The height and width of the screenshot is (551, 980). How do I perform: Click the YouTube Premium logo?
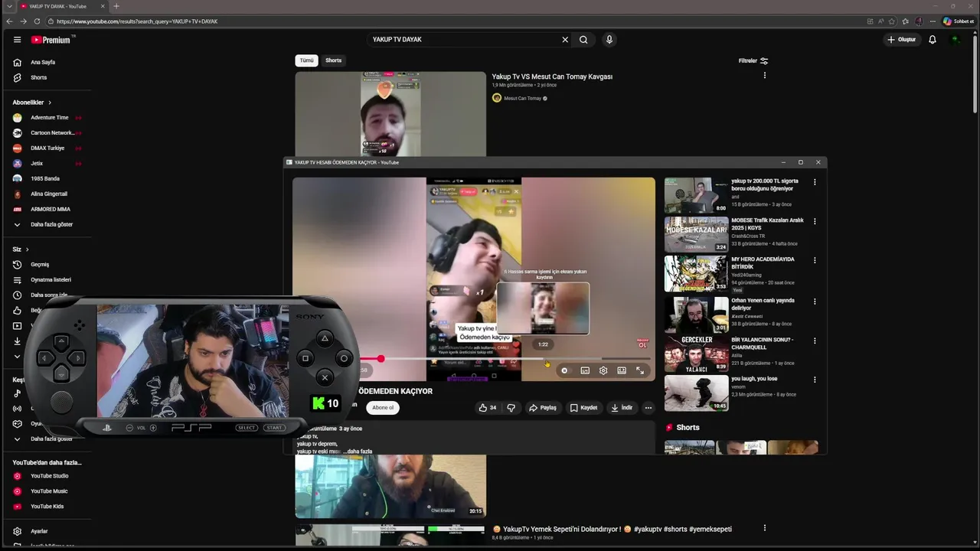pyautogui.click(x=51, y=40)
